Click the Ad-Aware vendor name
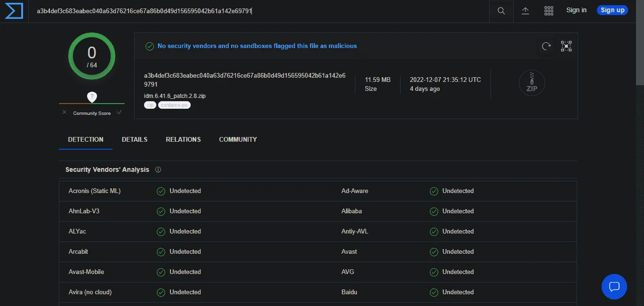The width and height of the screenshot is (644, 306). tap(355, 191)
